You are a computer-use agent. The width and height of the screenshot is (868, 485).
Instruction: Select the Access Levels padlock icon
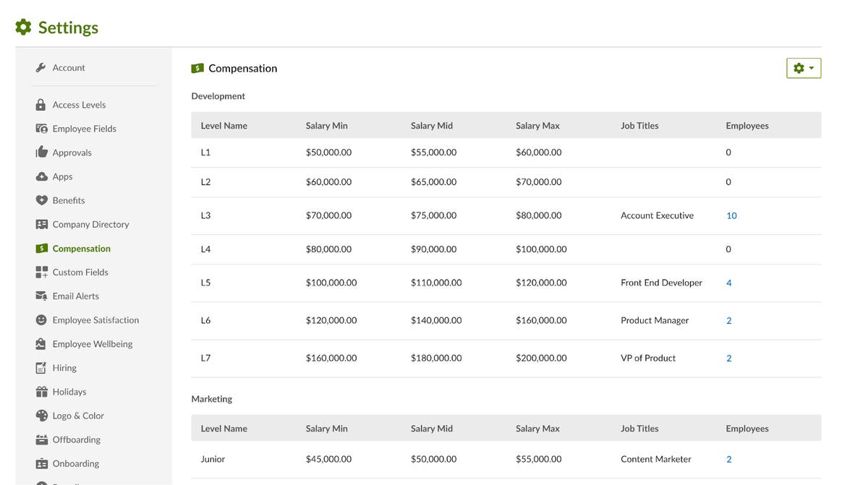(42, 104)
